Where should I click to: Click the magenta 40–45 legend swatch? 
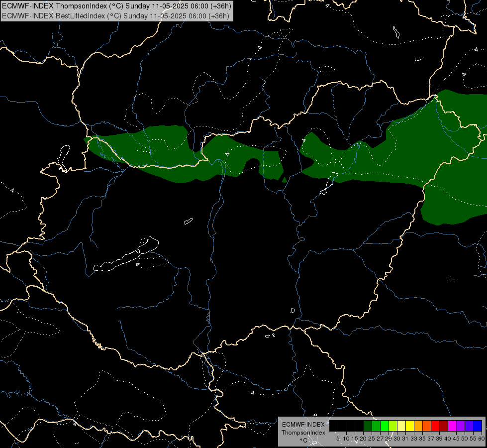452,426
